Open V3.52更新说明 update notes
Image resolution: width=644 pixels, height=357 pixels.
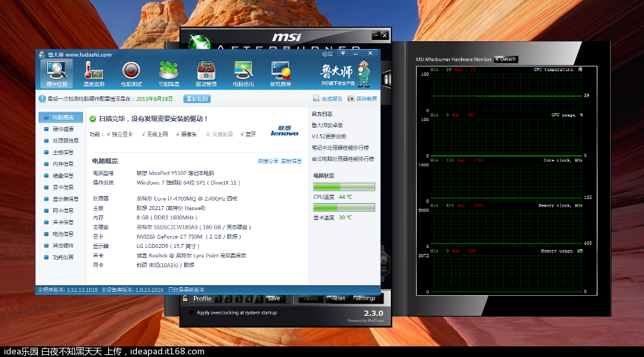click(x=328, y=136)
